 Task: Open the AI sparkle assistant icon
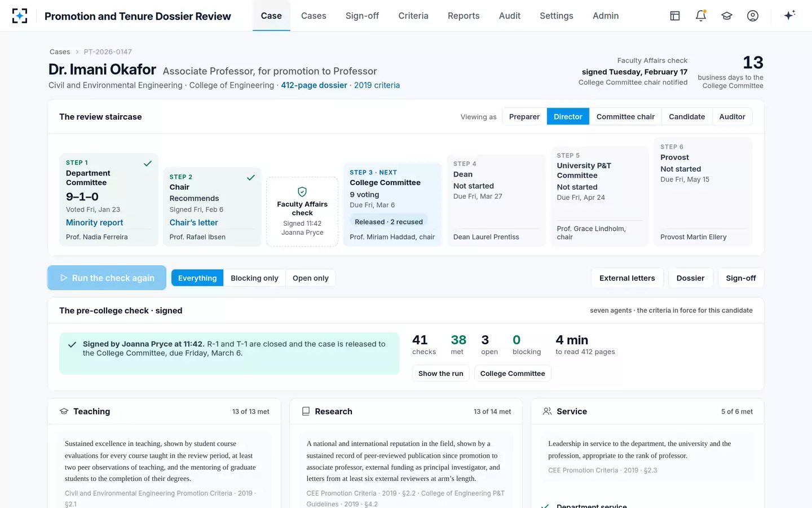(x=789, y=16)
